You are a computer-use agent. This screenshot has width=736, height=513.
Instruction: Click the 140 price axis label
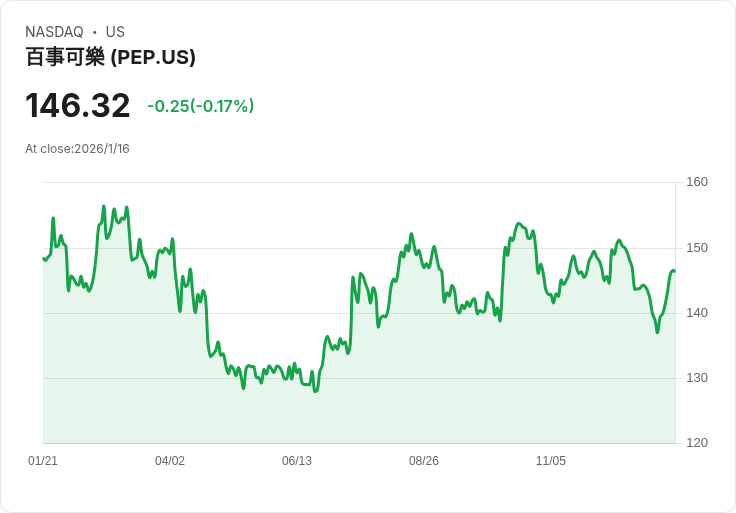pos(697,313)
